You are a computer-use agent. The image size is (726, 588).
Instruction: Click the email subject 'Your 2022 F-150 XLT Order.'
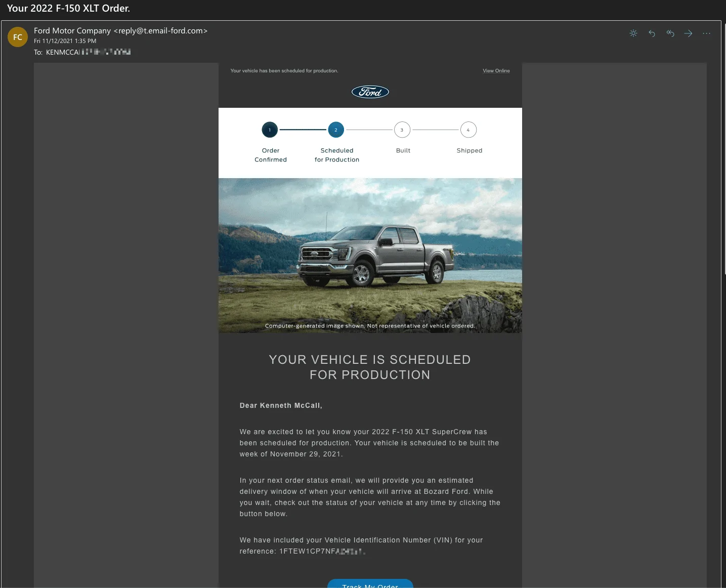coord(68,8)
